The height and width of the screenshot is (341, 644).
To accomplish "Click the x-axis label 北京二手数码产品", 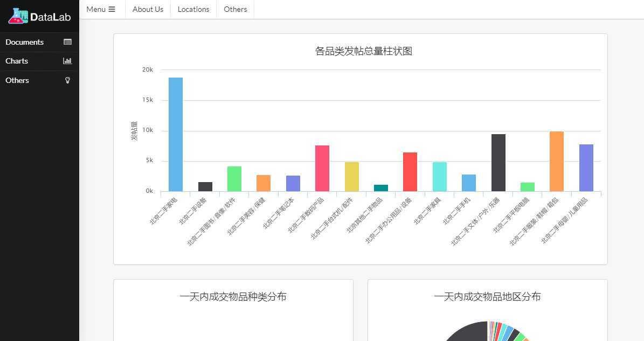I will 306,215.
